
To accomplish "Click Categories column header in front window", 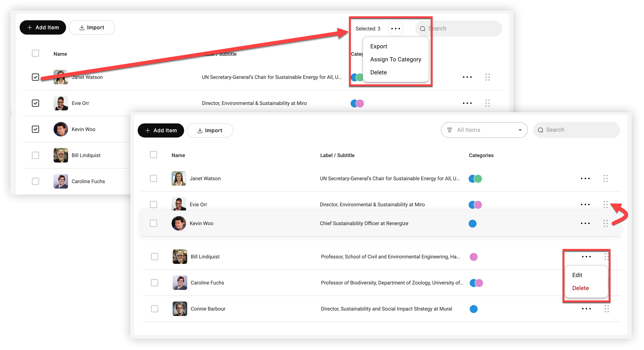I will [481, 155].
